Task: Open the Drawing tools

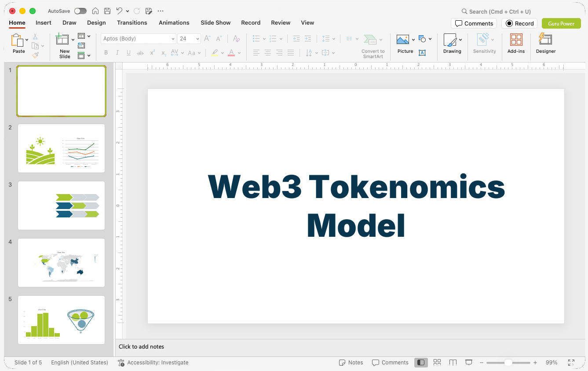Action: coord(452,44)
